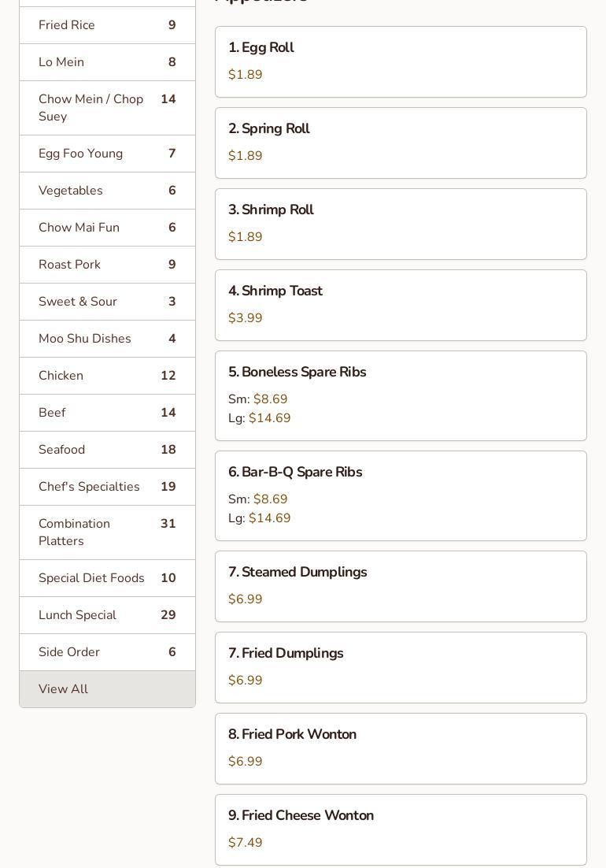The height and width of the screenshot is (868, 606).
Task: Select the Steamed Dumplings item
Action: click(401, 586)
